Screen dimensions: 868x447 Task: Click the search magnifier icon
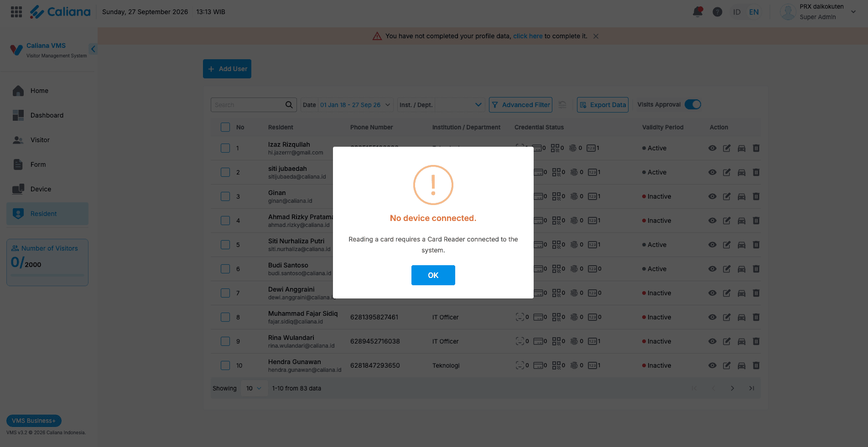click(x=289, y=105)
